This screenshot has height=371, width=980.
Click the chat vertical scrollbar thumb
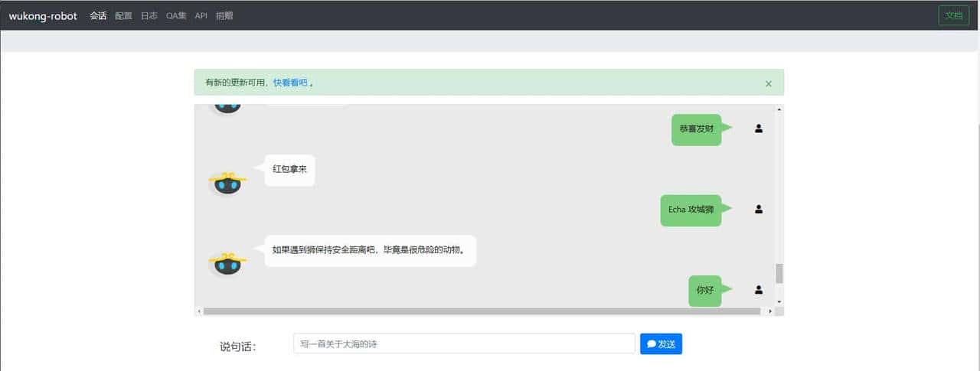coord(779,273)
